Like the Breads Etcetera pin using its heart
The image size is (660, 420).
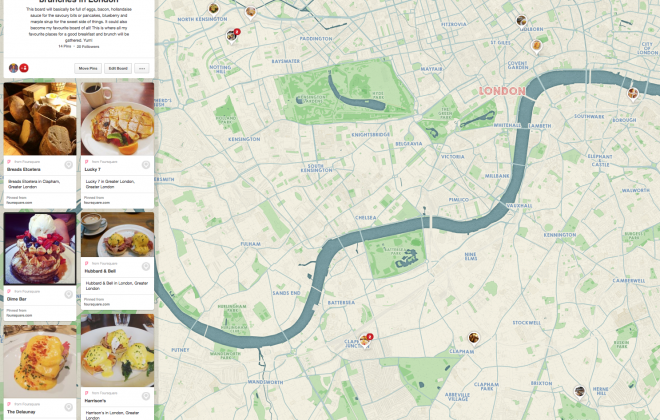[x=69, y=165]
